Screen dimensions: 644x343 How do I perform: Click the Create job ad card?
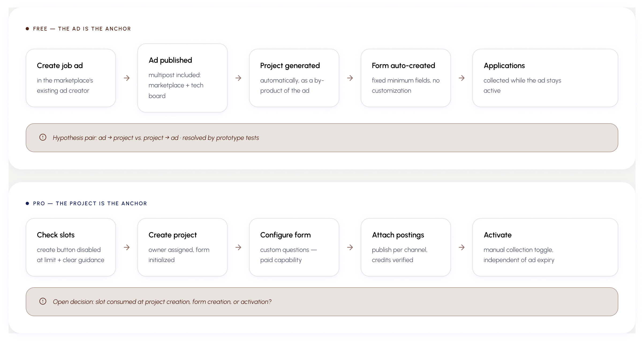pos(71,78)
